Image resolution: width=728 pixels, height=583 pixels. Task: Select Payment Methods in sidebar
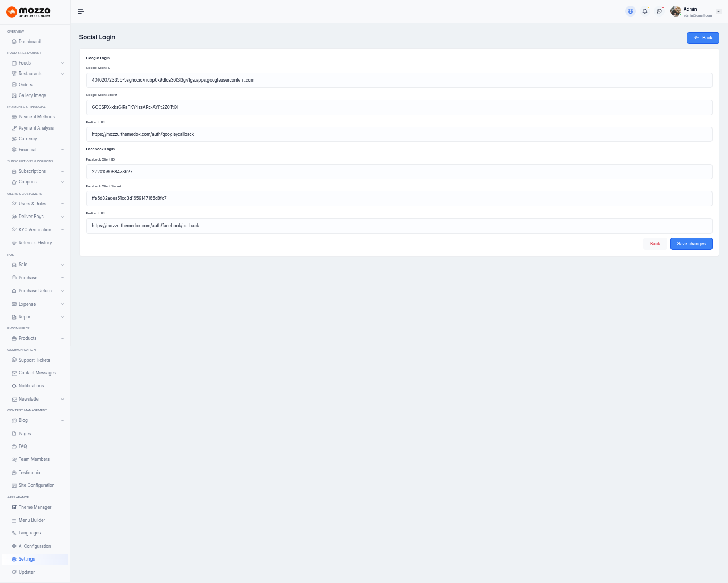click(x=36, y=117)
